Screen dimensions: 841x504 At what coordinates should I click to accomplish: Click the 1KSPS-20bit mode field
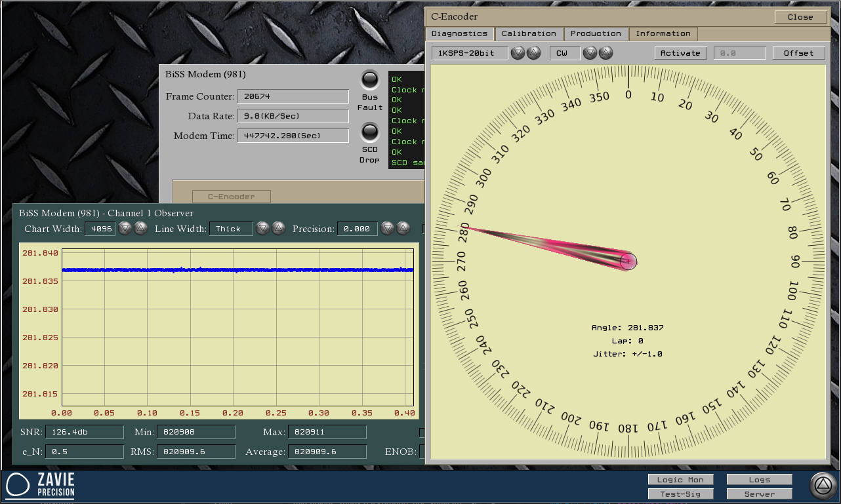point(470,53)
